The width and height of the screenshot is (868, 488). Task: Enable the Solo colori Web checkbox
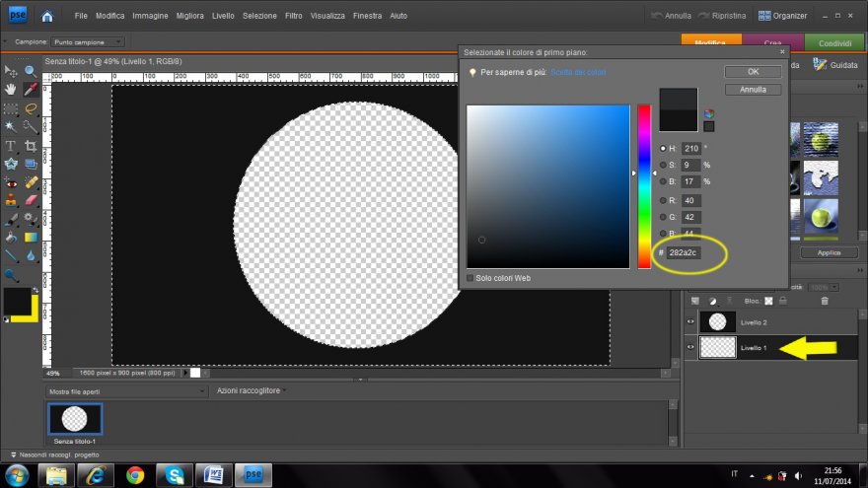pyautogui.click(x=470, y=278)
